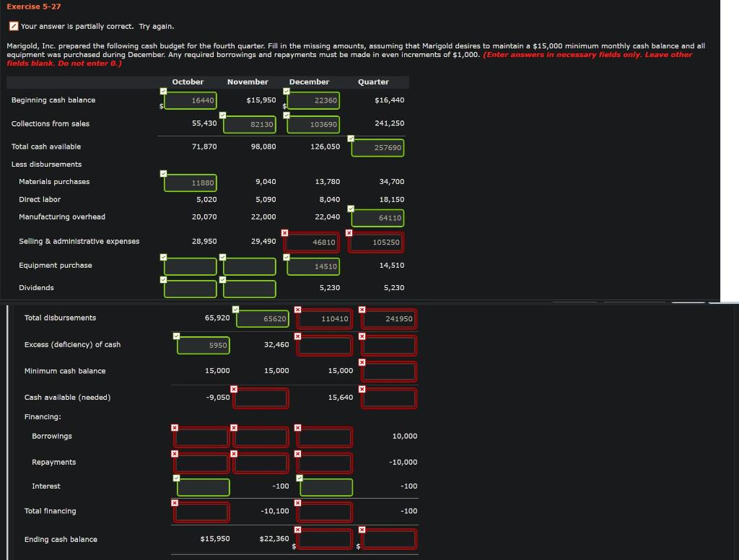
Task: Click the Quarter column header
Action: tap(373, 82)
